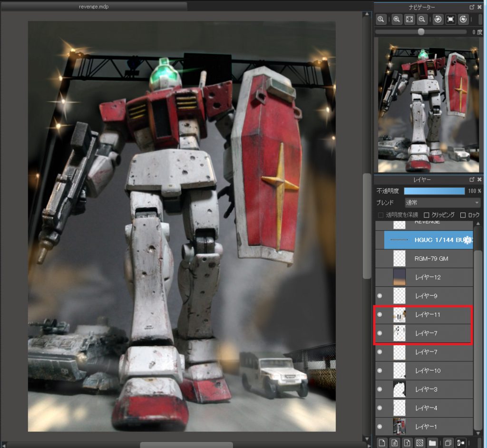Rotate canvas right in Navigator
This screenshot has width=487, height=448.
463,19
